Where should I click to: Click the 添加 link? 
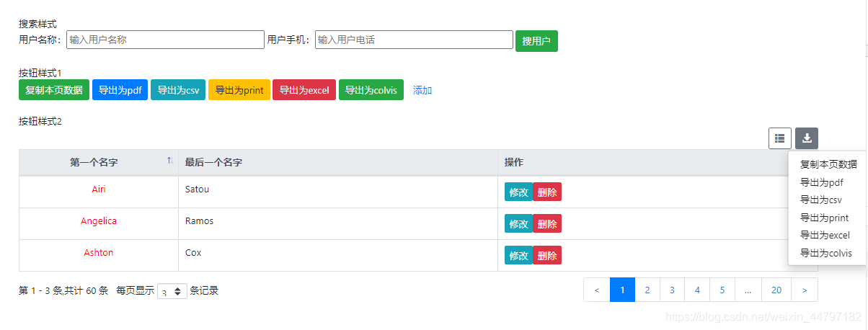(x=422, y=90)
